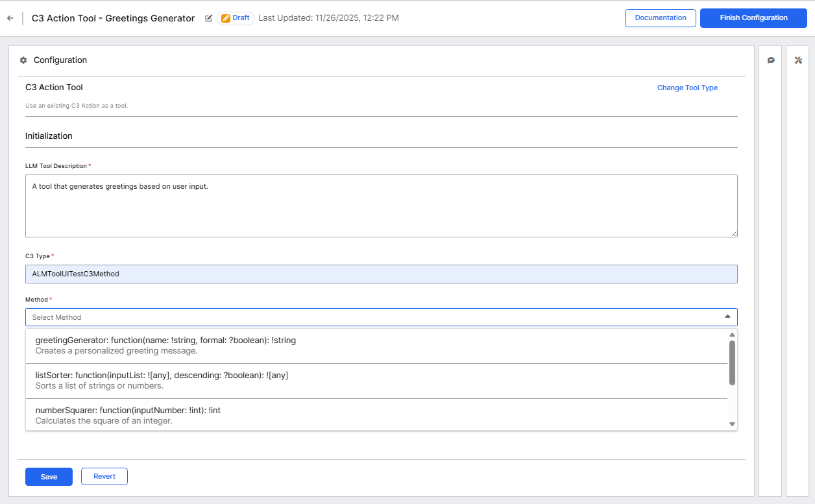Click the Draft status badge
Viewport: 815px width, 504px height.
(236, 18)
